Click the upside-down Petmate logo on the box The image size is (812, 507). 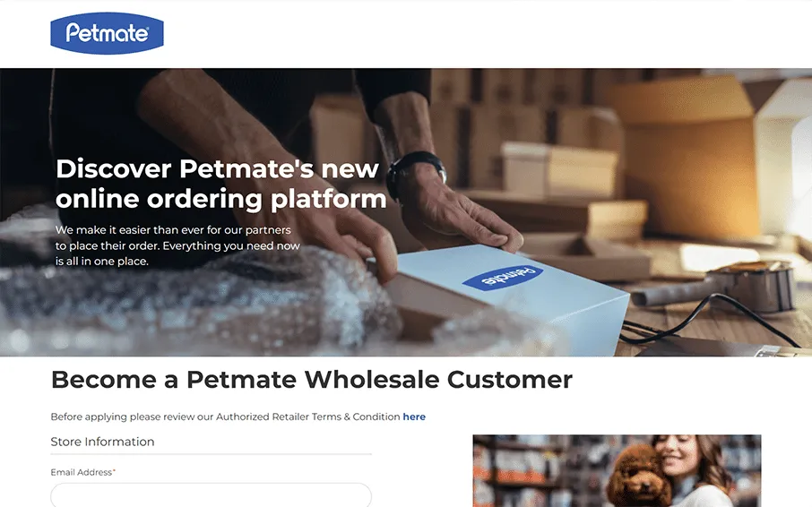pyautogui.click(x=502, y=278)
